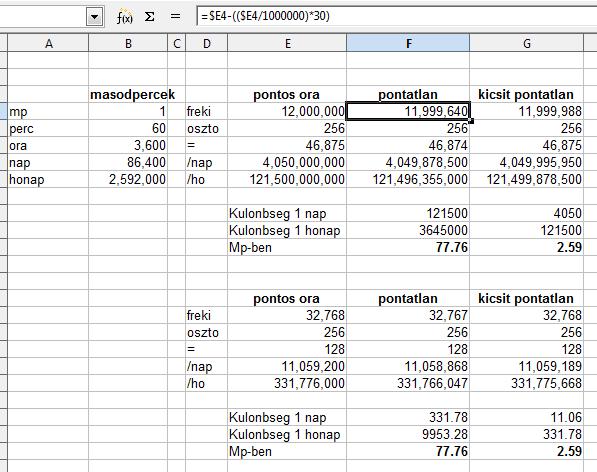Select the cell containing 12,000,000

pyautogui.click(x=287, y=112)
